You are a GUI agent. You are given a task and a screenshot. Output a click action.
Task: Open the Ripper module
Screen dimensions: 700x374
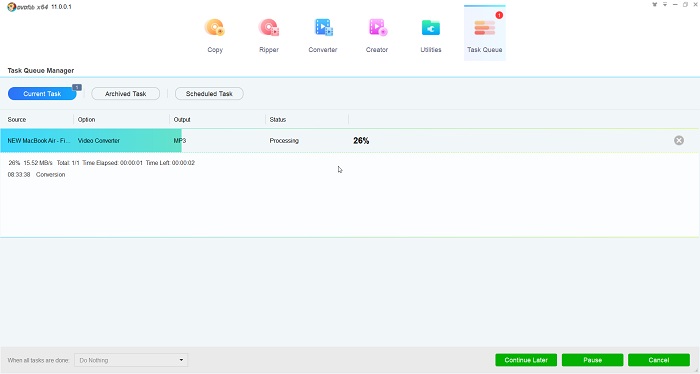pos(269,35)
